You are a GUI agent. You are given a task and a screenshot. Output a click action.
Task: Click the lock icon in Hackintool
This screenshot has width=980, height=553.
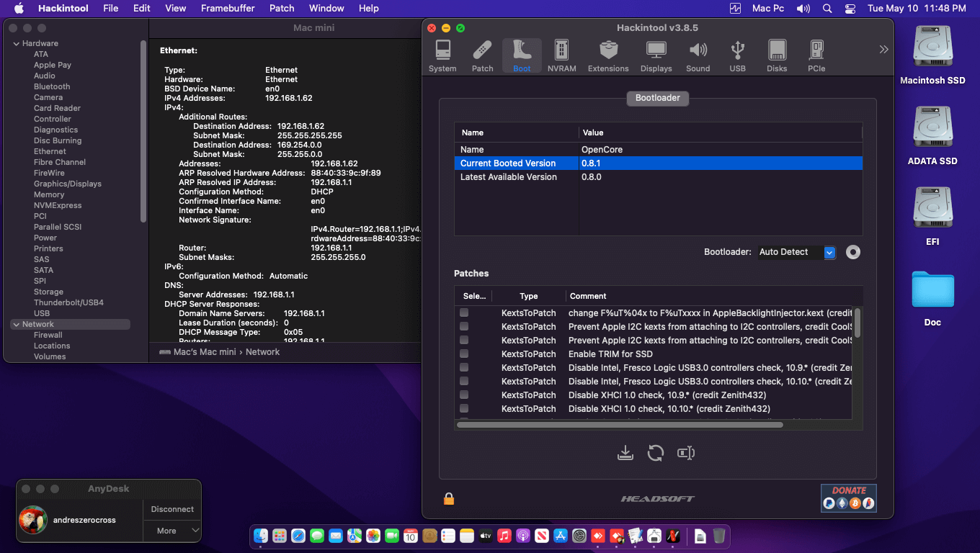tap(449, 499)
